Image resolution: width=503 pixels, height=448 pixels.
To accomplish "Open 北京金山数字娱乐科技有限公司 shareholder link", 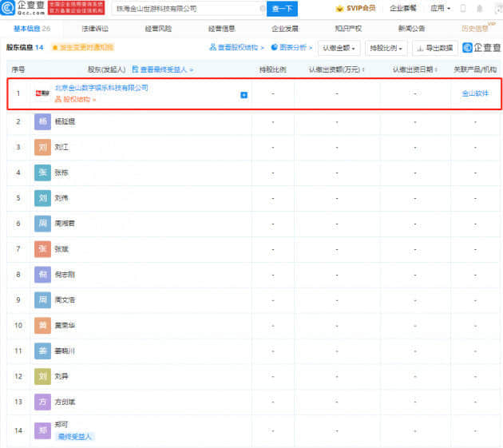I will click(101, 88).
